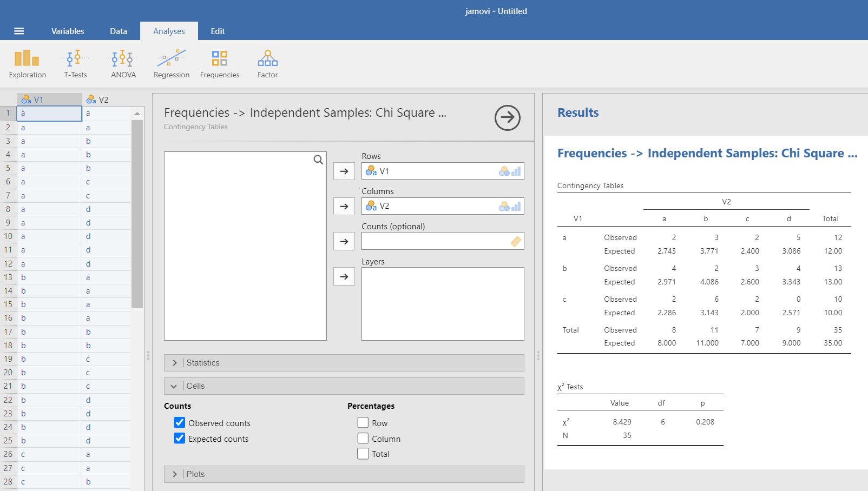868x491 pixels.
Task: Open the T-Tests analysis menu
Action: [x=75, y=64]
